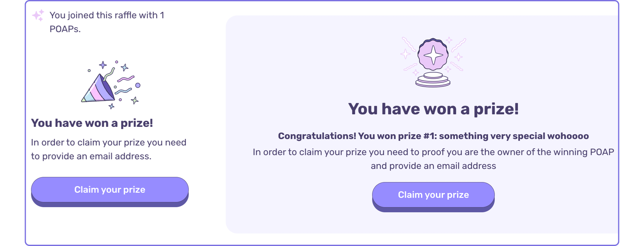644x246 pixels.
Task: Click the 'You have won a prize!' left heading
Action: pos(93,123)
